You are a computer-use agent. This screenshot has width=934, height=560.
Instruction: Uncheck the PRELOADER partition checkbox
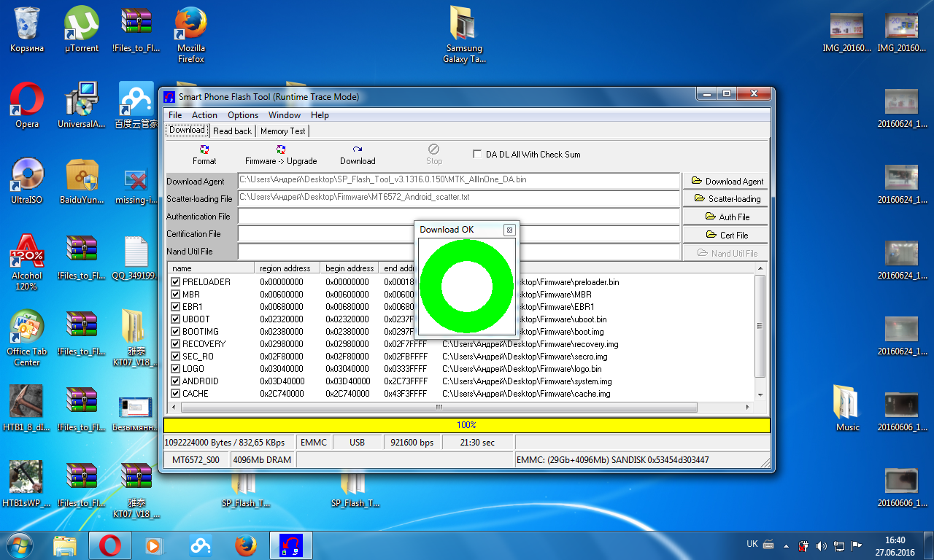(175, 282)
